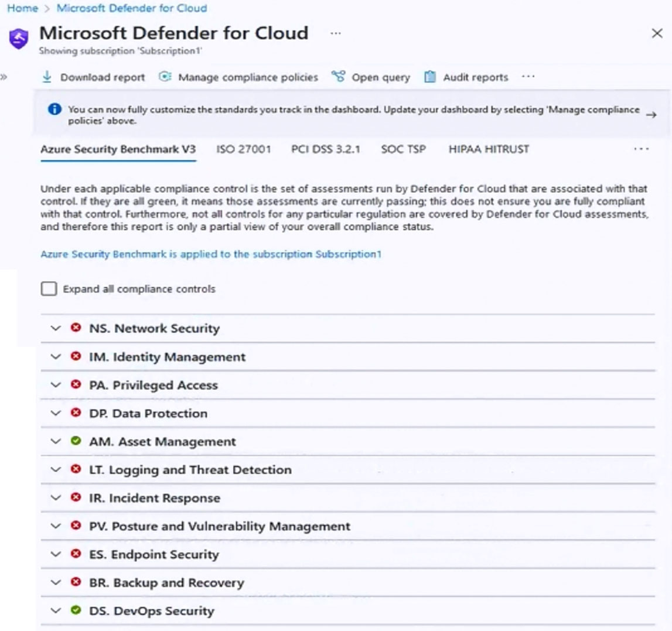Image resolution: width=672 pixels, height=631 pixels.
Task: Switch to the PCI DSS 3.2.1 tab
Action: coord(326,149)
